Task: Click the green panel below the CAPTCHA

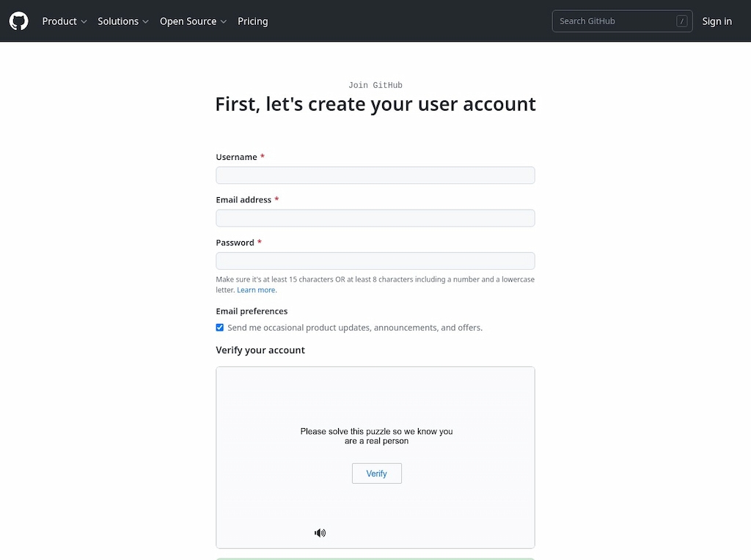Action: pos(375,559)
